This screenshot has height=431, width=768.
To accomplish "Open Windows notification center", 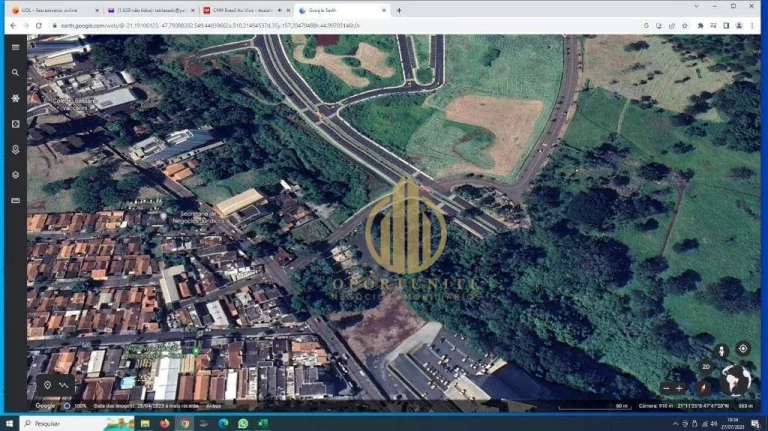I will (x=756, y=424).
